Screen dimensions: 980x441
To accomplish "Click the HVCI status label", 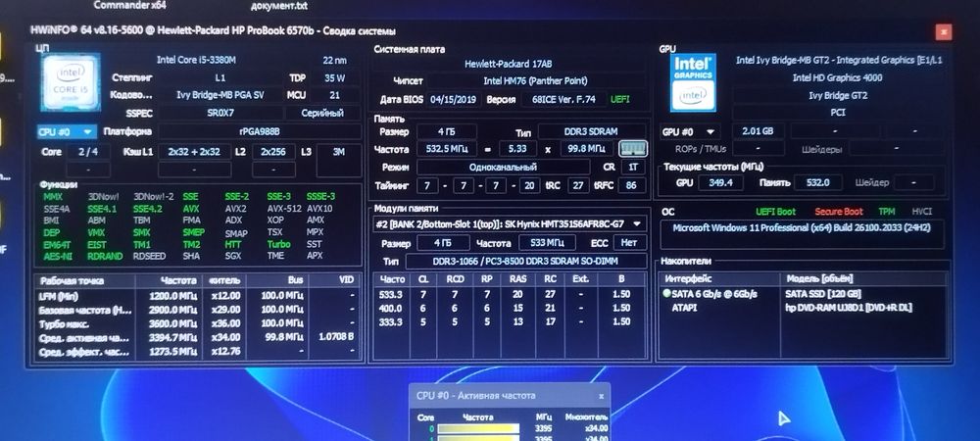I will click(920, 212).
